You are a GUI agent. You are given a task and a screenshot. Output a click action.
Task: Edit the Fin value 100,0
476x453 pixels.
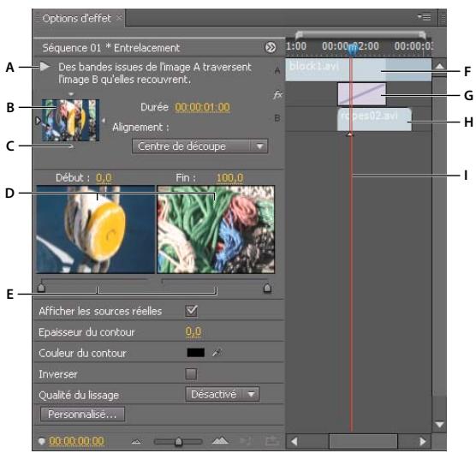229,178
